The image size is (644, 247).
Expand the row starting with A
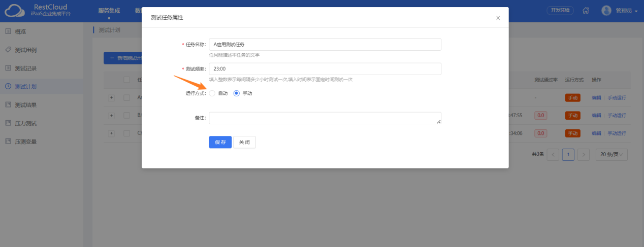(x=111, y=97)
